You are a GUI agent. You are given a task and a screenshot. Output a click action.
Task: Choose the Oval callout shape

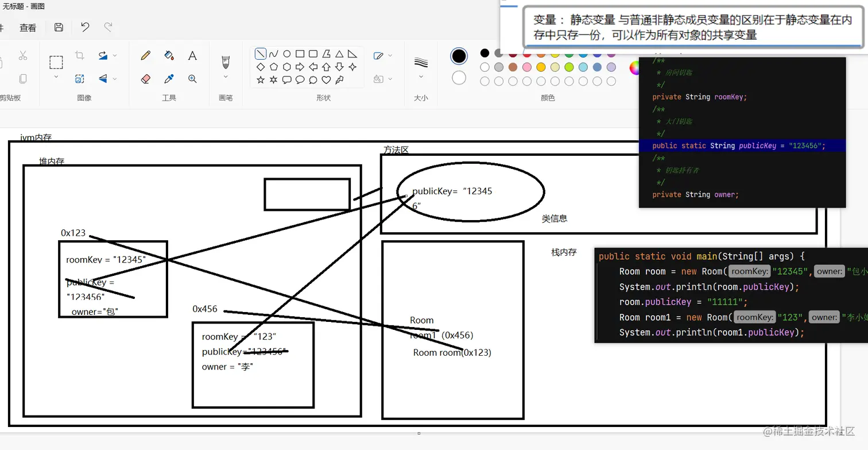click(x=300, y=80)
